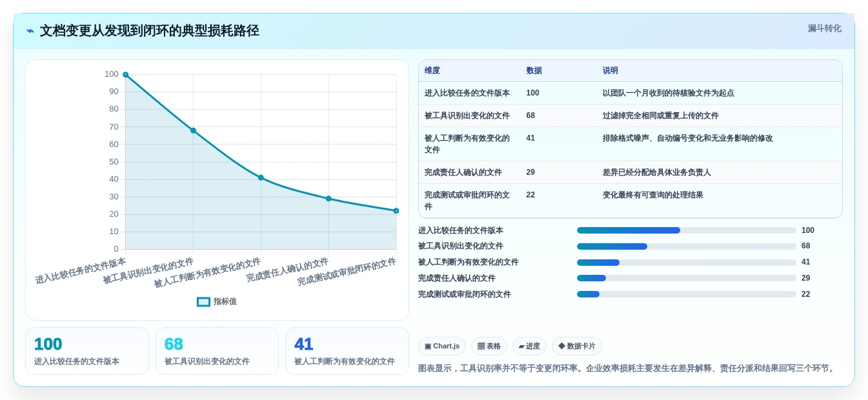Click progress bar for 被工具识别出变化的文件
The image size is (868, 400).
tap(687, 246)
